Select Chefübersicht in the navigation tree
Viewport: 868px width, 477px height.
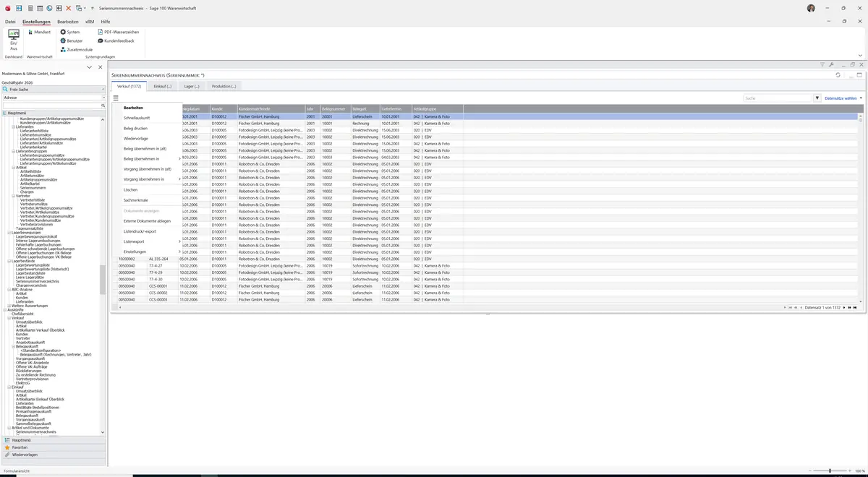22,314
